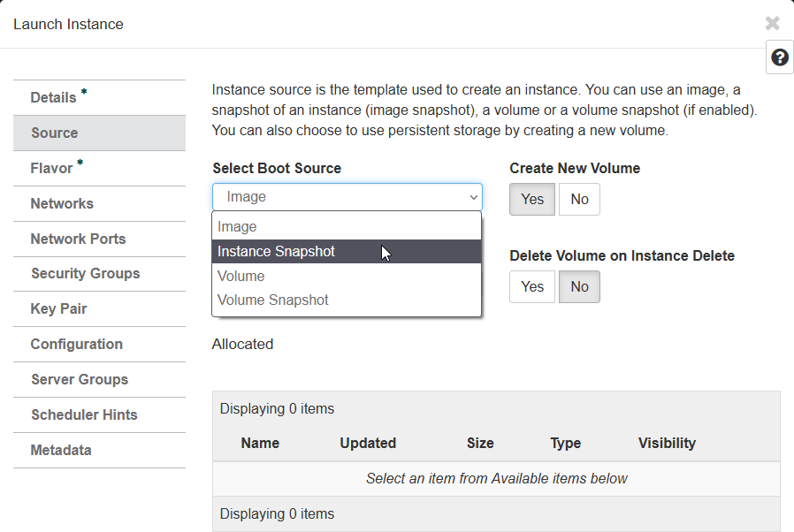The height and width of the screenshot is (532, 794).
Task: Set Create New Volume to No
Action: tap(579, 200)
